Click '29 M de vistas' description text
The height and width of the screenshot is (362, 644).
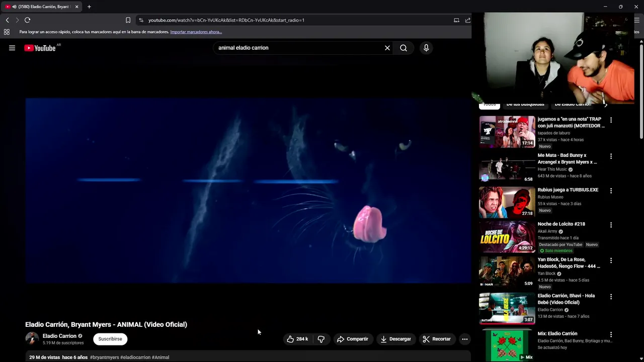tap(44, 357)
